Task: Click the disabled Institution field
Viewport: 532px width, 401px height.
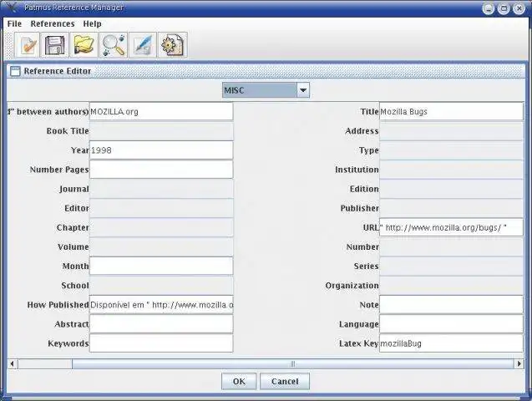Action: pos(451,170)
